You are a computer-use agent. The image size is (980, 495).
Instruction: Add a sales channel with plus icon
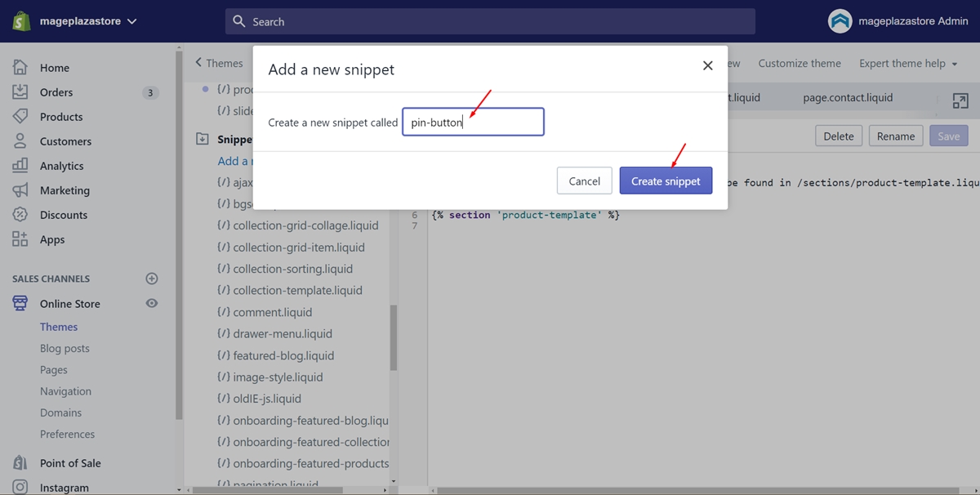tap(151, 279)
